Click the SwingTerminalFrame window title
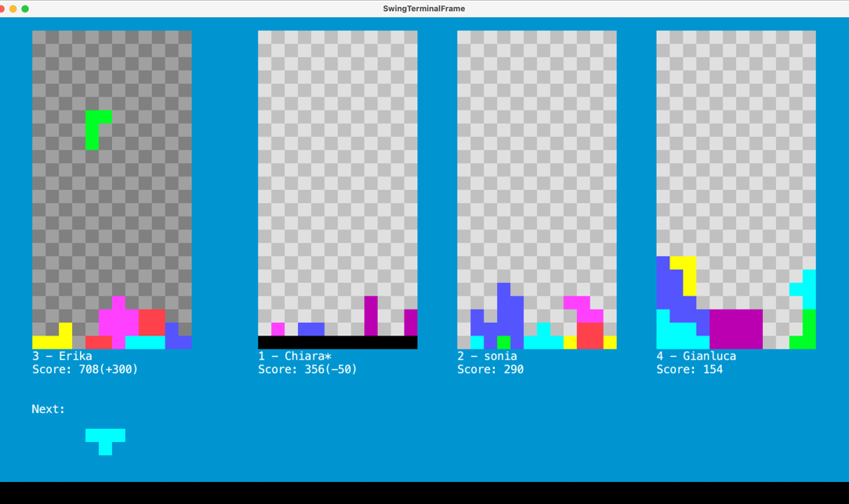The height and width of the screenshot is (504, 849). [424, 9]
